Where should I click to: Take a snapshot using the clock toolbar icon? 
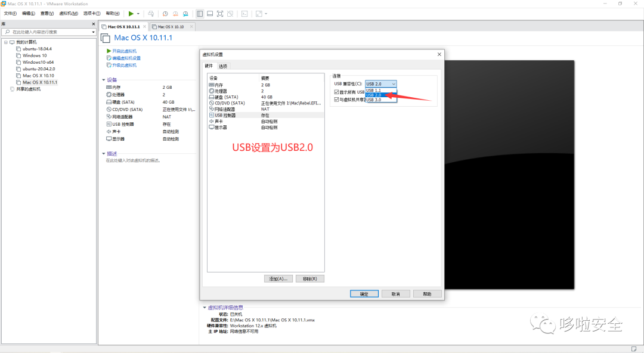click(165, 14)
